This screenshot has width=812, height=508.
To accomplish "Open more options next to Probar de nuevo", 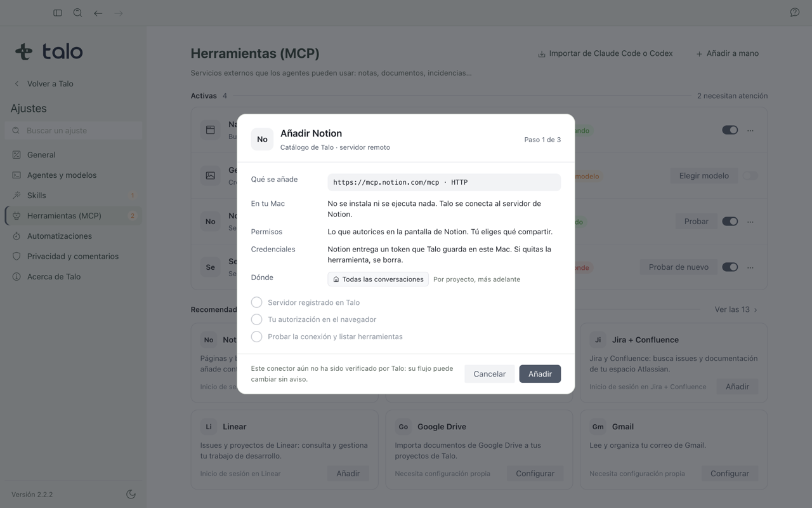I will (x=750, y=267).
